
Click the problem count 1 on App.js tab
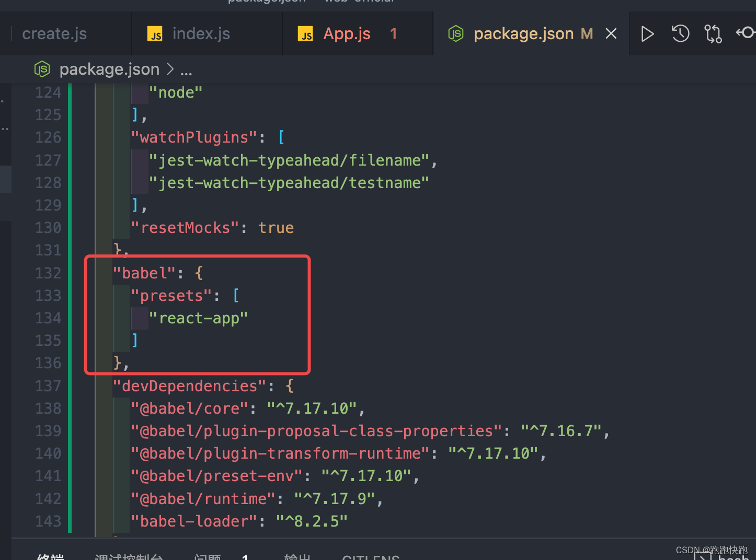click(x=394, y=34)
